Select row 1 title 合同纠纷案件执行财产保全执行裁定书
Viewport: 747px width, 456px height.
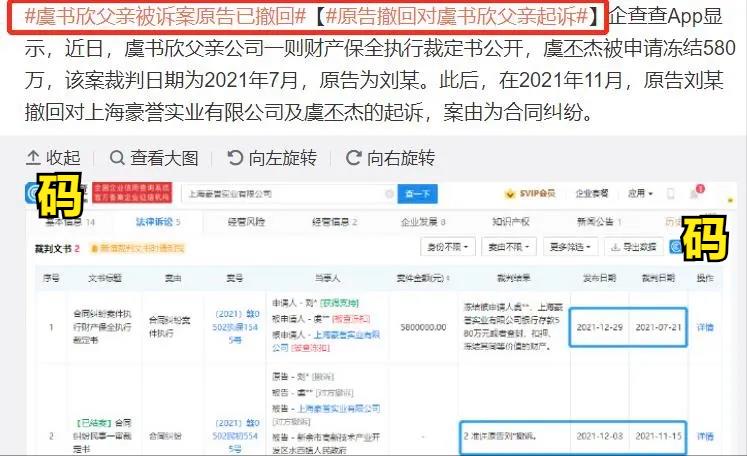(102, 327)
